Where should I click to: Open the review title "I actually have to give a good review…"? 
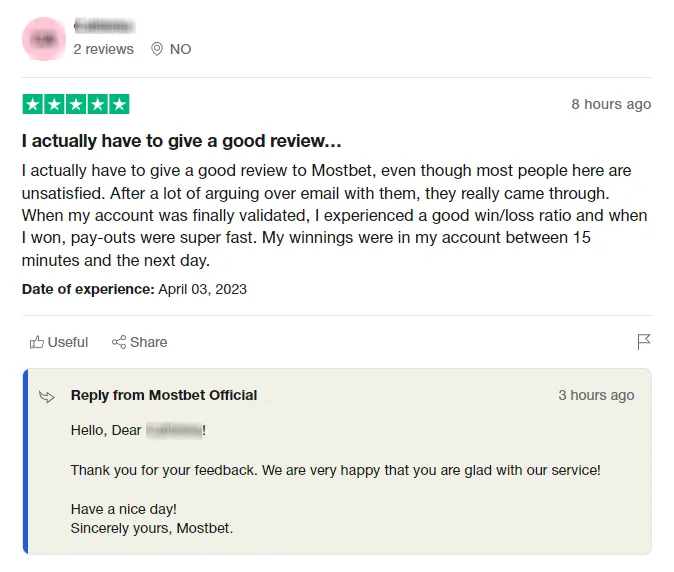point(182,142)
